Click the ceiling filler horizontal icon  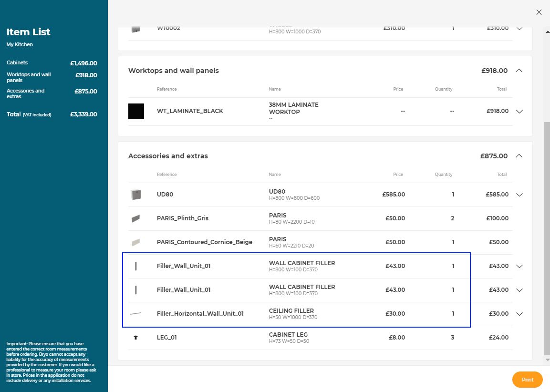point(136,314)
